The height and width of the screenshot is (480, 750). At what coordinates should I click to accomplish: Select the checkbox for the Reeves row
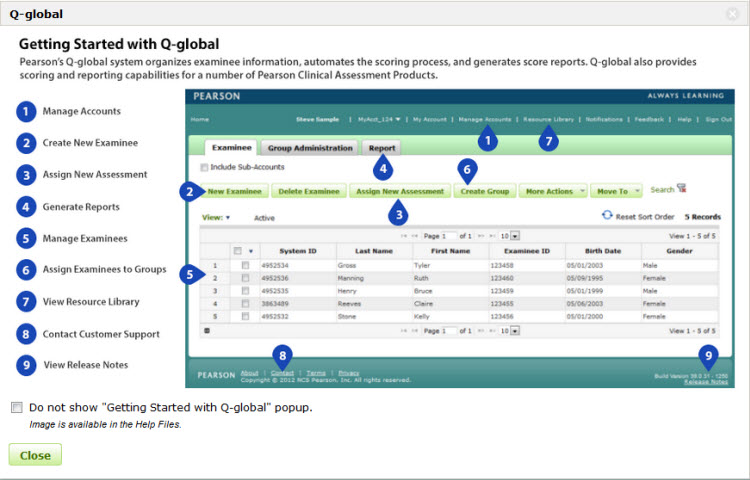coord(245,304)
